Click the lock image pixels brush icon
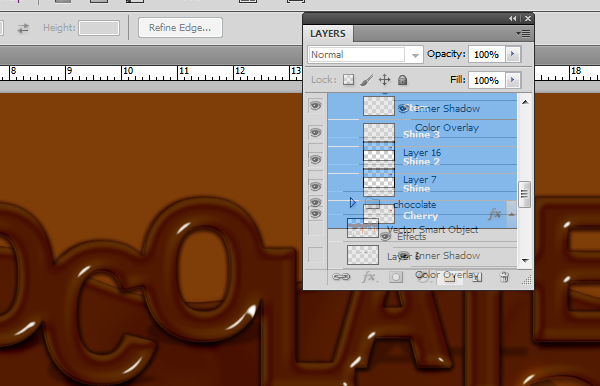600x386 pixels. point(366,80)
